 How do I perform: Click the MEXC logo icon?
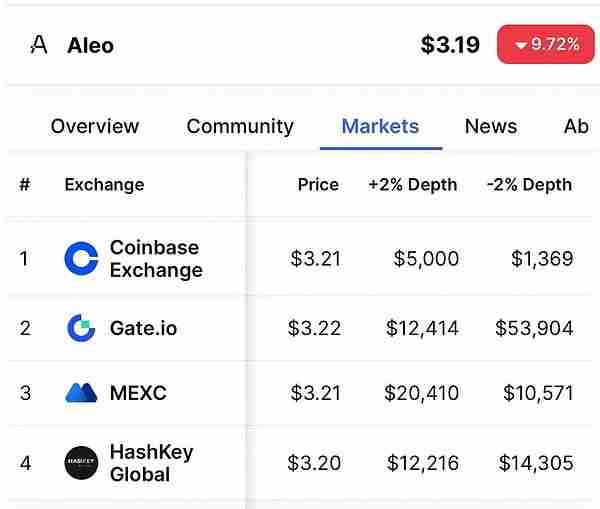(81, 393)
